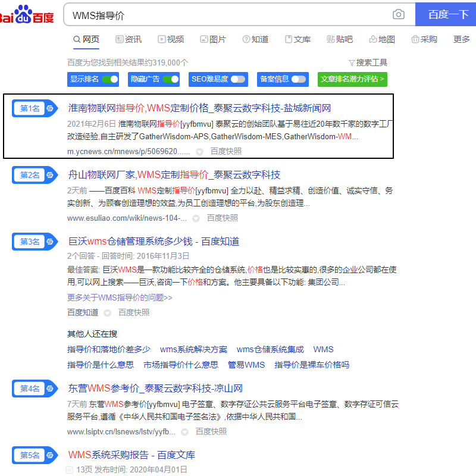The image size is (476, 476).
Task: Search 指导价是什么意思 suggestion
Action: coord(101,365)
